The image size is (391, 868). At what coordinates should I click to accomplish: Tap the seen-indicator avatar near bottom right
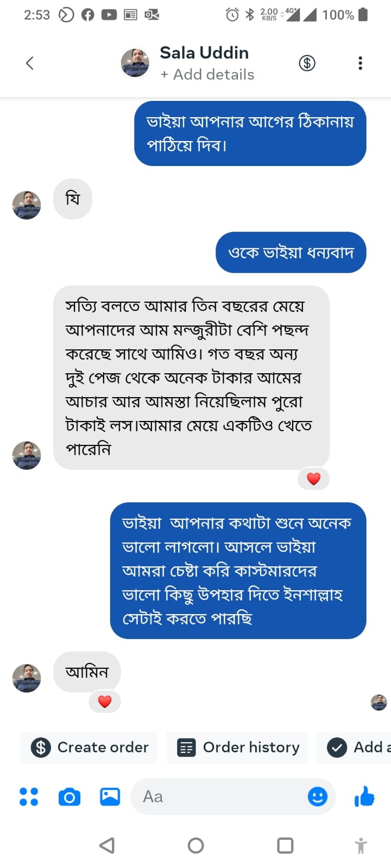click(379, 703)
